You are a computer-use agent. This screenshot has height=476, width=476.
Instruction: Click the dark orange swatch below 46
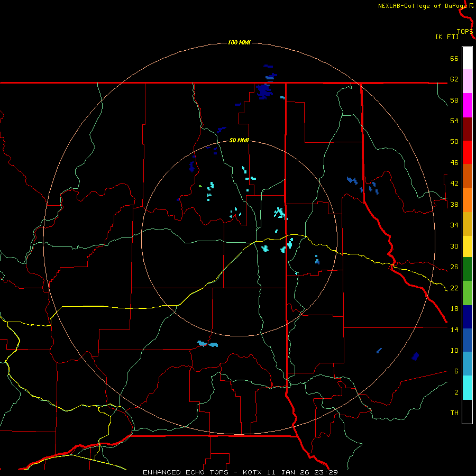pos(467,176)
